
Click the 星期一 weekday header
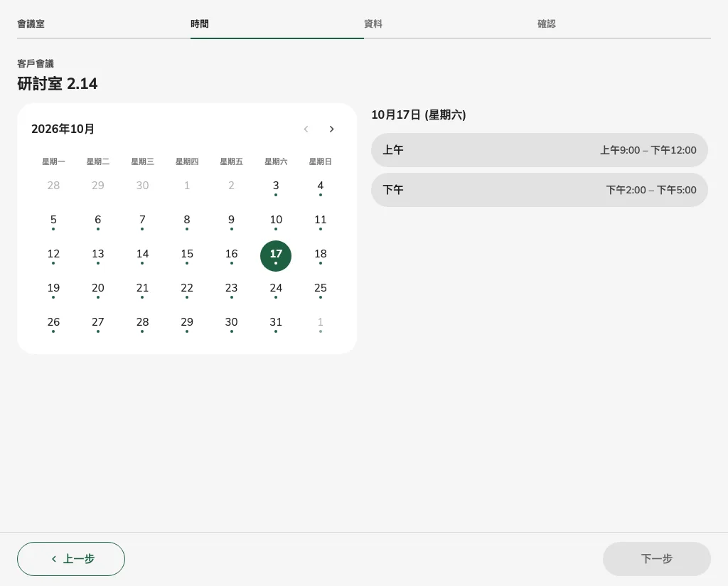click(53, 161)
